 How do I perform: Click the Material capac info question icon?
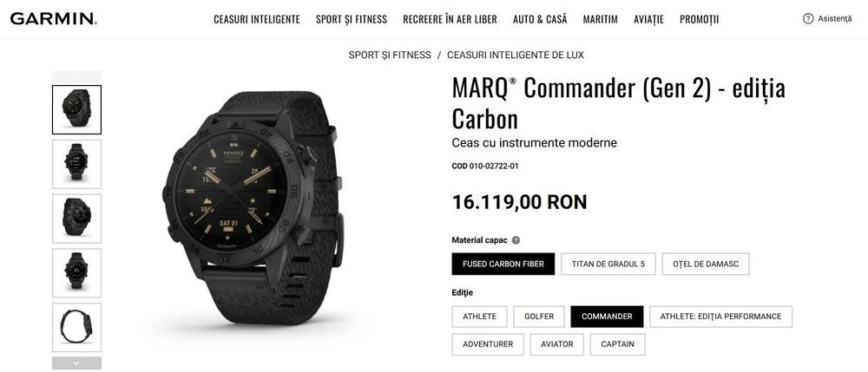516,240
